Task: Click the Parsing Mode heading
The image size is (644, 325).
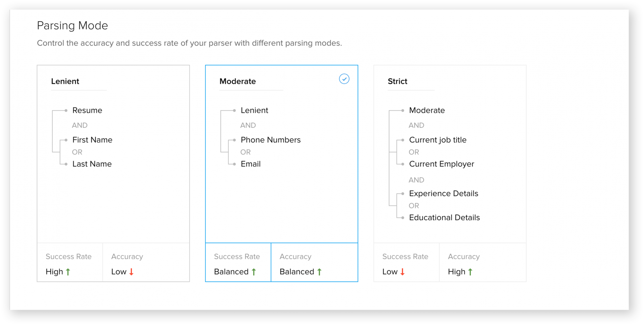Action: [x=72, y=25]
